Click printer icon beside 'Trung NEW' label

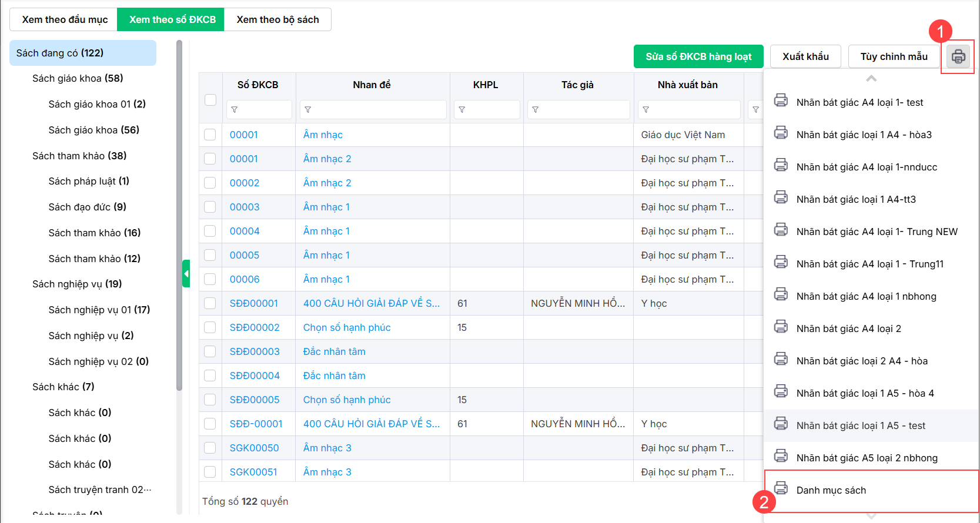click(x=781, y=230)
